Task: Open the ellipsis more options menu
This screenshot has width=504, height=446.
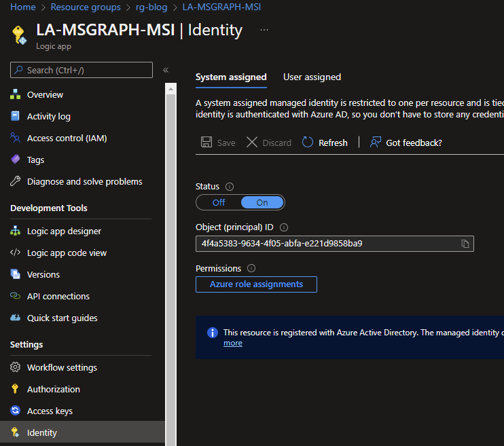Action: [264, 31]
